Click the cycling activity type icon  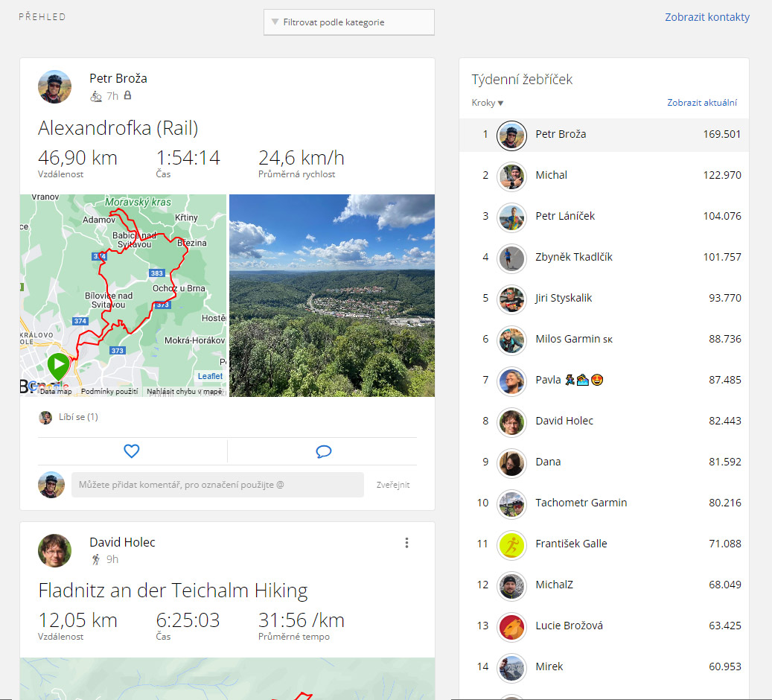point(96,96)
